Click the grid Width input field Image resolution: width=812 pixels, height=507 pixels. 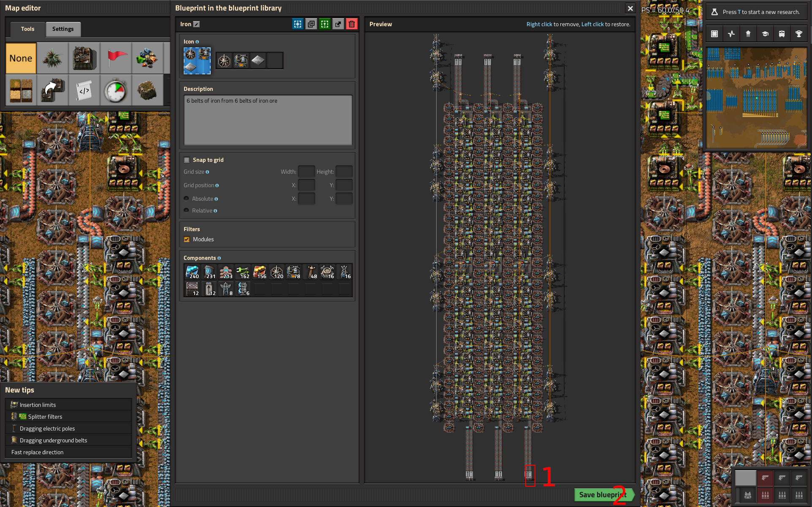pos(307,172)
